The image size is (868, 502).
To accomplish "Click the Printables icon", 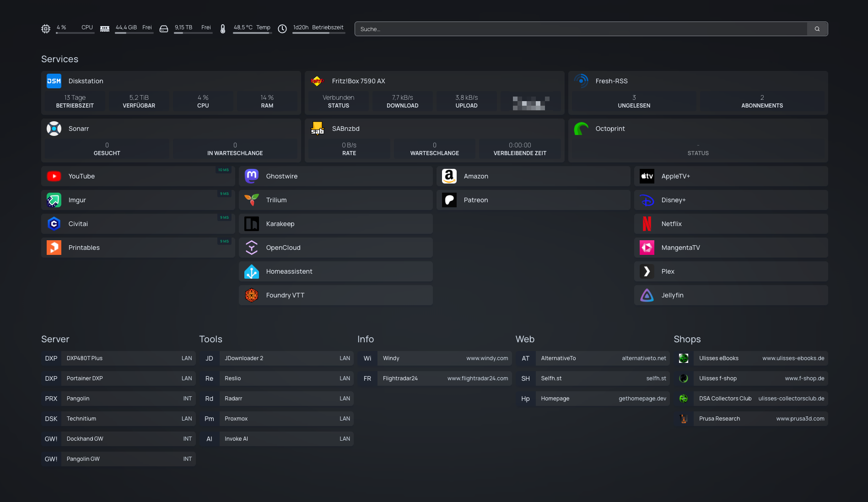I will [54, 248].
